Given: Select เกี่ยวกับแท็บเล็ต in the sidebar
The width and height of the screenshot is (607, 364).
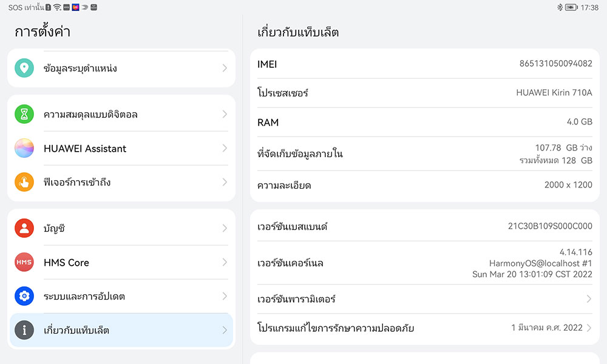Looking at the screenshot, I should 121,331.
